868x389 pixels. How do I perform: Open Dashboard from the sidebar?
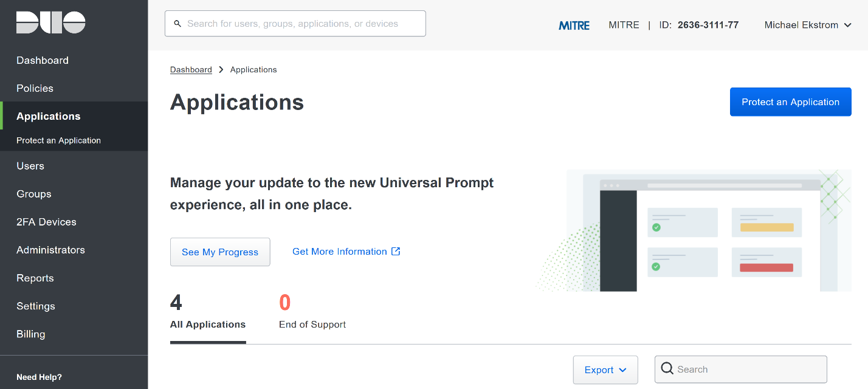(x=43, y=60)
